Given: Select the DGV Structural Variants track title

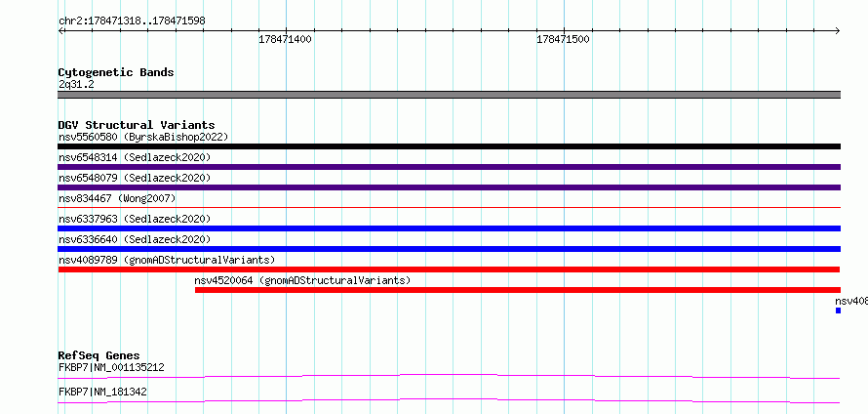Looking at the screenshot, I should pyautogui.click(x=137, y=125).
